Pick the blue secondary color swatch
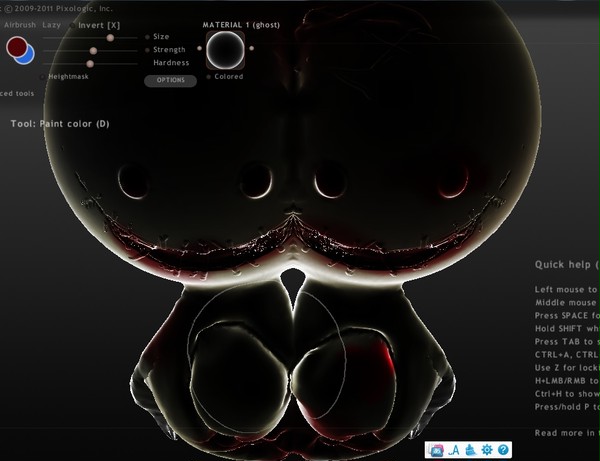The image size is (600, 461). pyautogui.click(x=27, y=57)
